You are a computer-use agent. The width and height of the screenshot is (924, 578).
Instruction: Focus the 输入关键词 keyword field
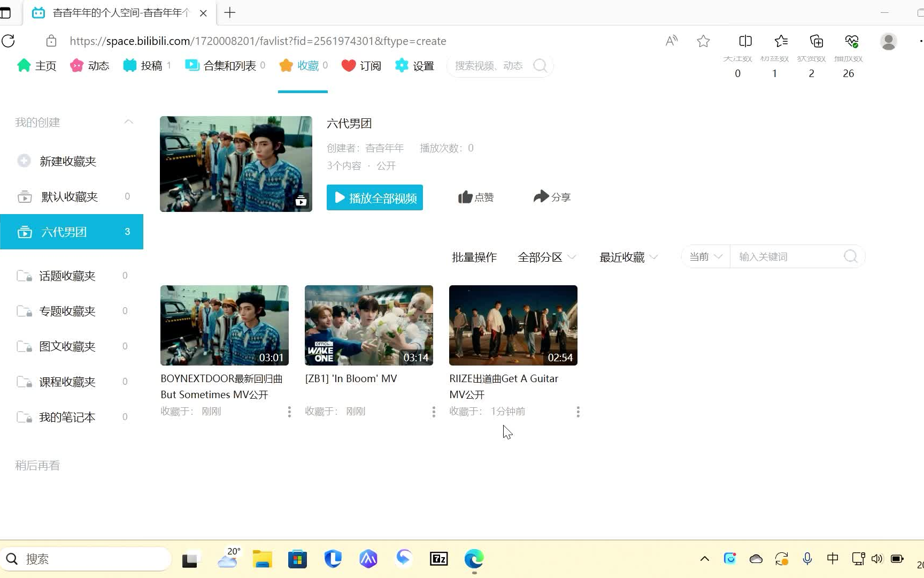(786, 257)
